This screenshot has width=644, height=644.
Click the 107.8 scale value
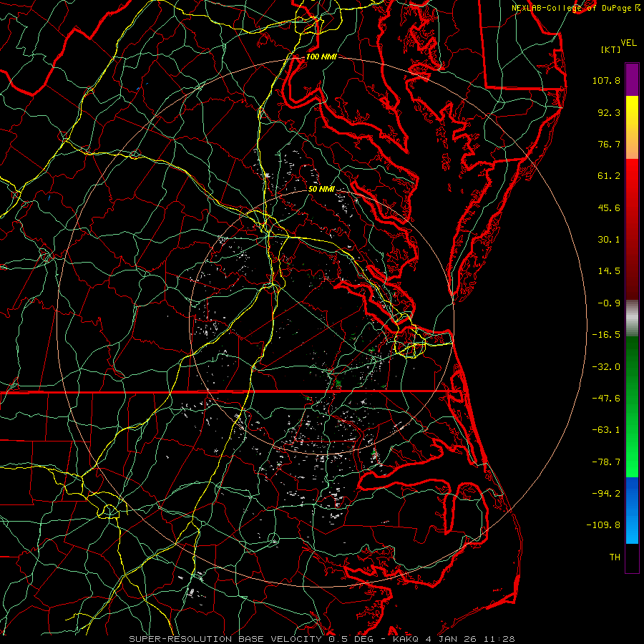tap(606, 80)
